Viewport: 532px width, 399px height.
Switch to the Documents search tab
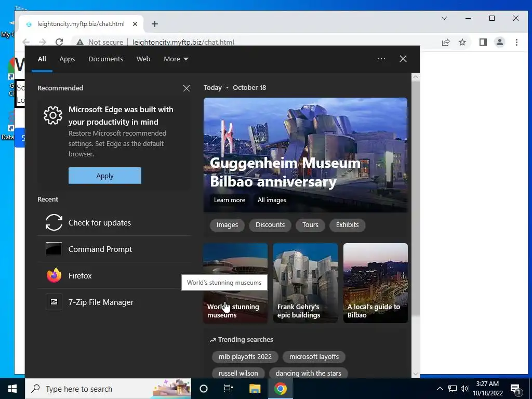pos(105,59)
